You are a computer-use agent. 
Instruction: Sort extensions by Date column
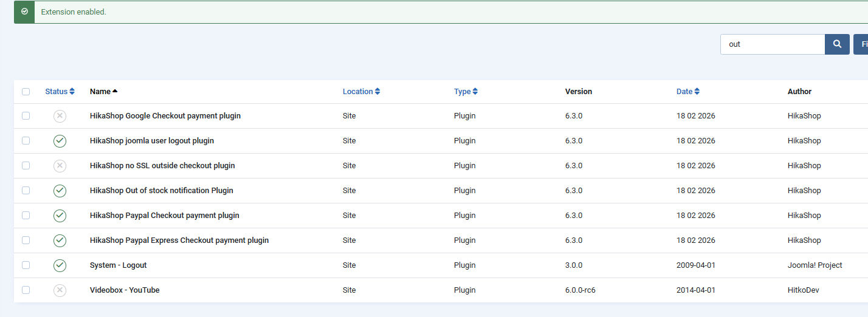[687, 92]
